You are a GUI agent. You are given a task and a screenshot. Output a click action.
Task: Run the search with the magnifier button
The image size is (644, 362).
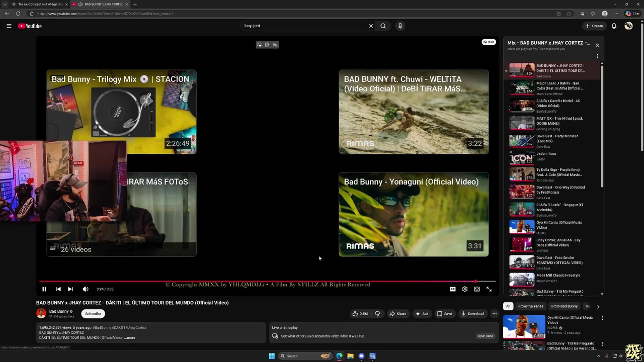coord(383,26)
